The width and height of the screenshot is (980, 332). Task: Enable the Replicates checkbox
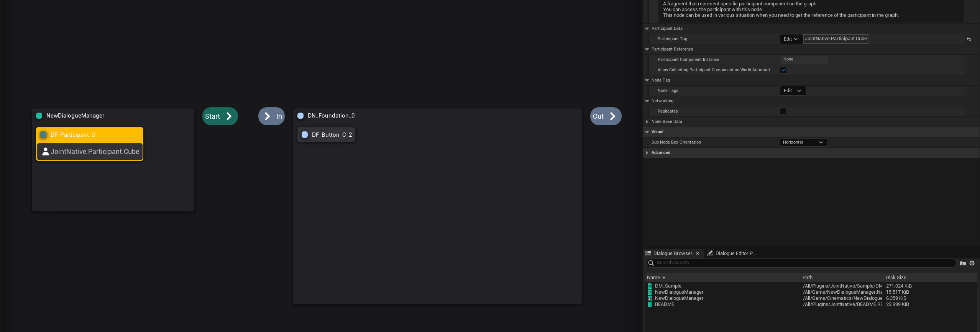(x=783, y=111)
